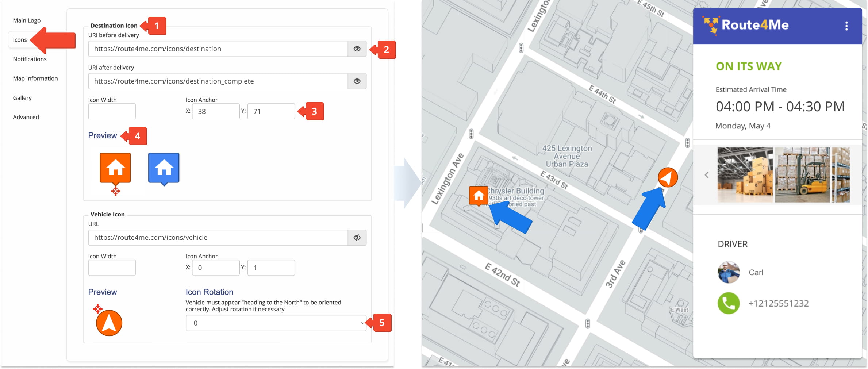Click the forklift warehouse gallery thumbnail
The width and height of the screenshot is (868, 369).
point(802,175)
